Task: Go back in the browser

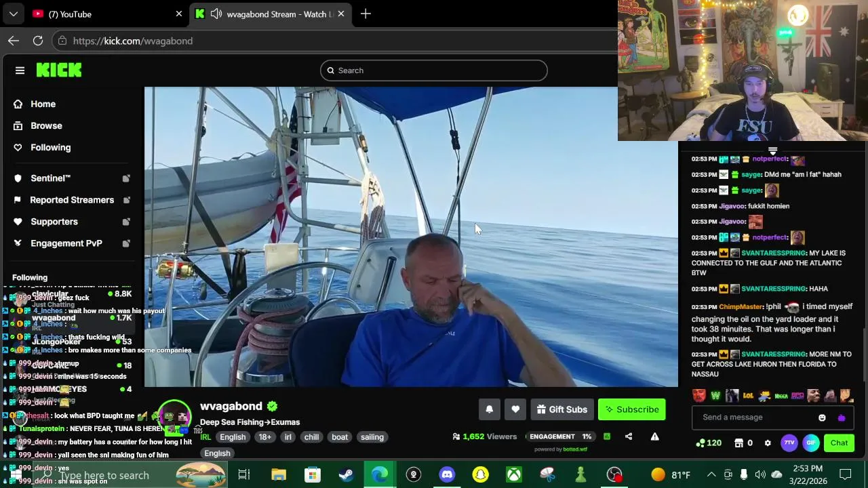Action: [x=14, y=41]
